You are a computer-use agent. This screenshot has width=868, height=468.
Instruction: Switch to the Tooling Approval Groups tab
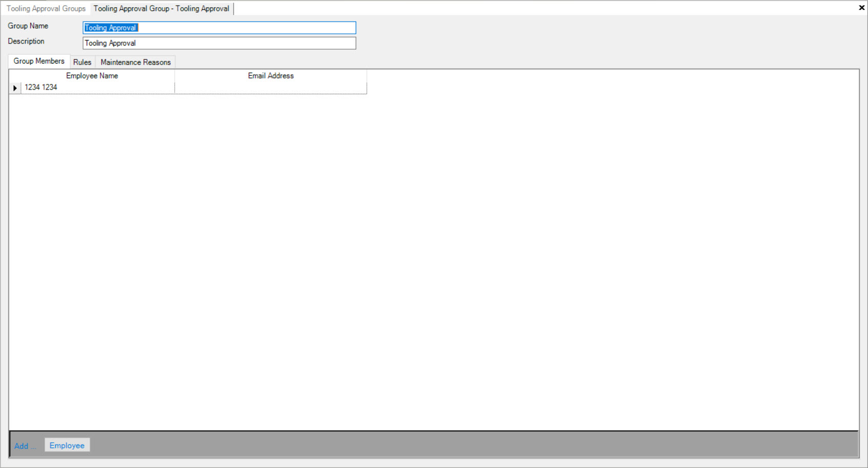coord(46,9)
